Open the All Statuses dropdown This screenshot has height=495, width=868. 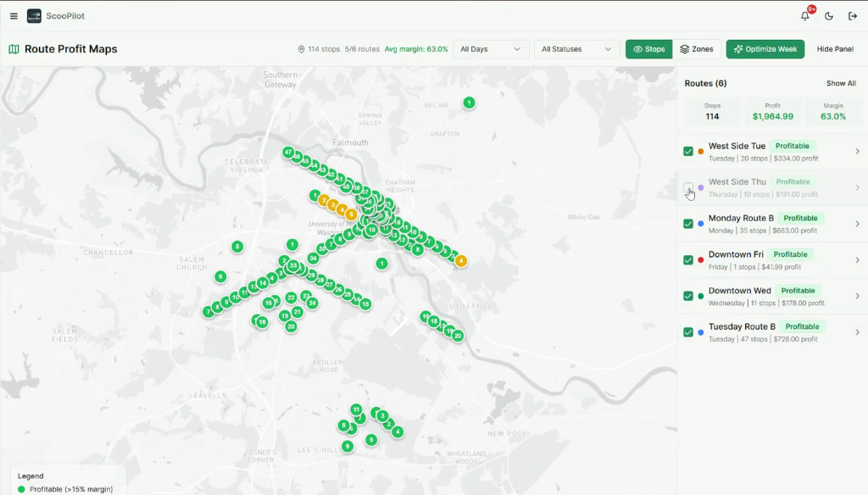pyautogui.click(x=576, y=49)
